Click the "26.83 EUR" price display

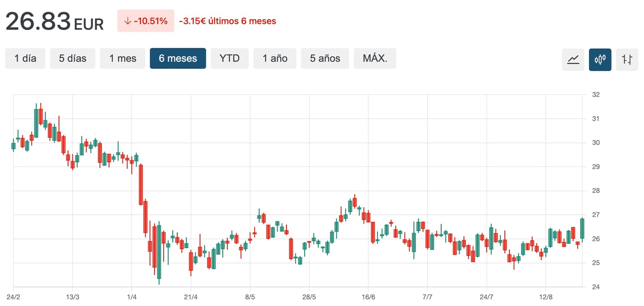click(54, 20)
